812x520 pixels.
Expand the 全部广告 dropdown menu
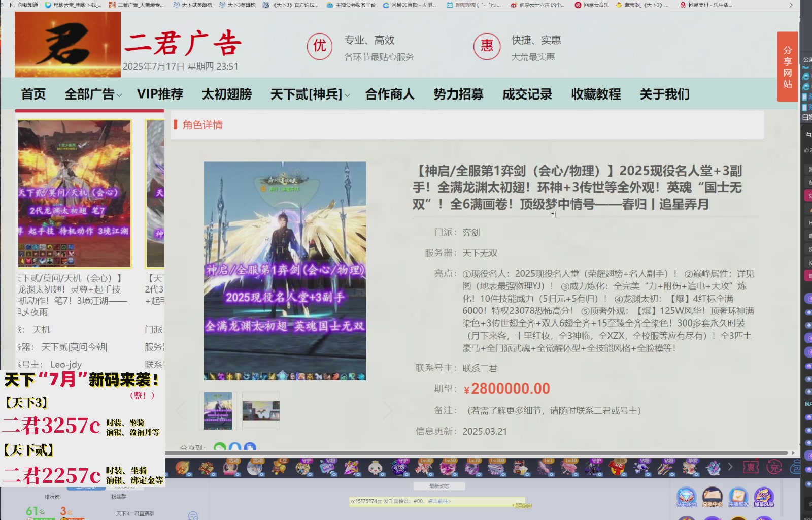point(93,94)
